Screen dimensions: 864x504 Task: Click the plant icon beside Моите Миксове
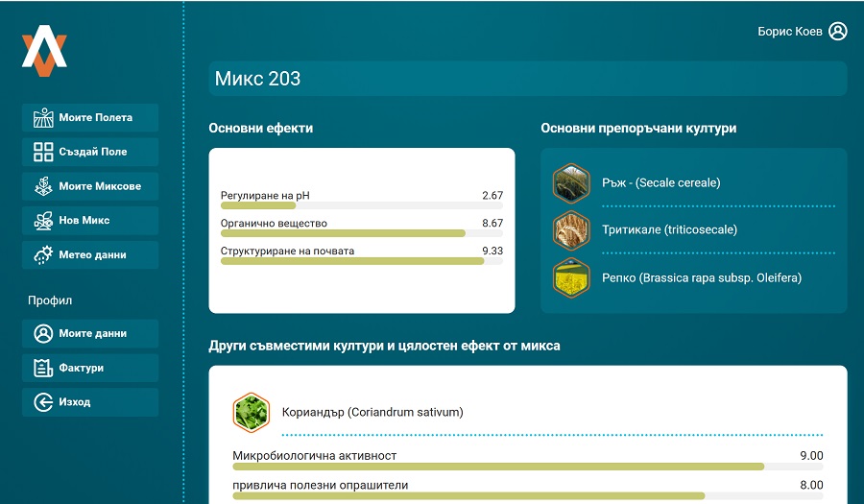click(x=43, y=186)
